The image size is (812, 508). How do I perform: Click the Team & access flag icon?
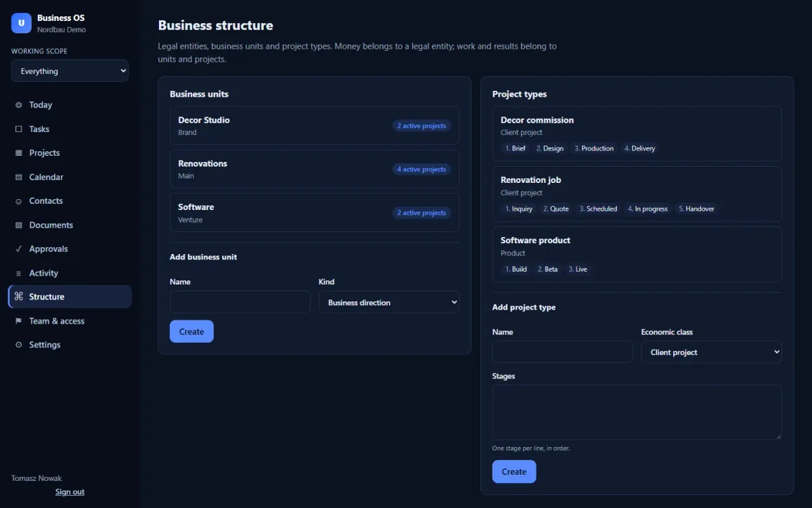click(18, 321)
